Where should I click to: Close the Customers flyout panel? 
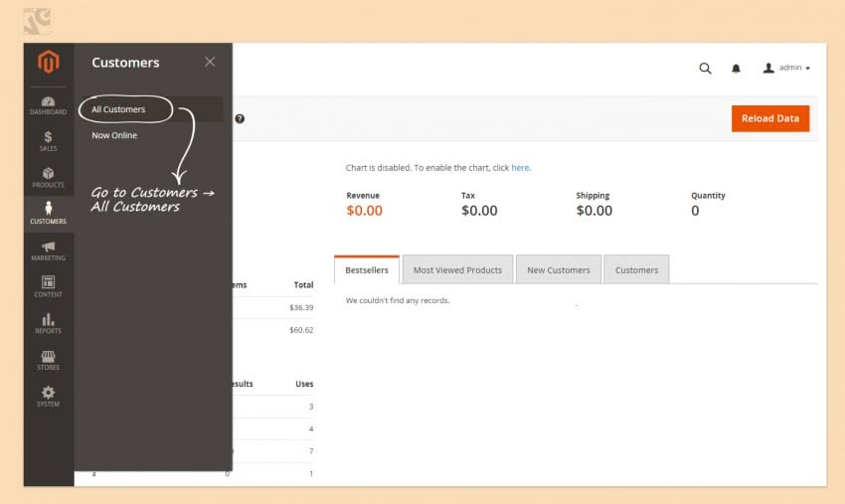point(210,62)
